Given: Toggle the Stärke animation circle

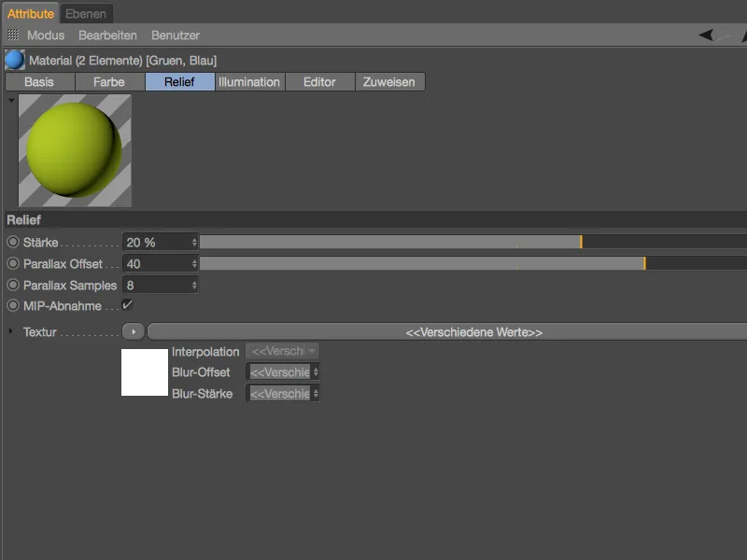Looking at the screenshot, I should pyautogui.click(x=13, y=242).
